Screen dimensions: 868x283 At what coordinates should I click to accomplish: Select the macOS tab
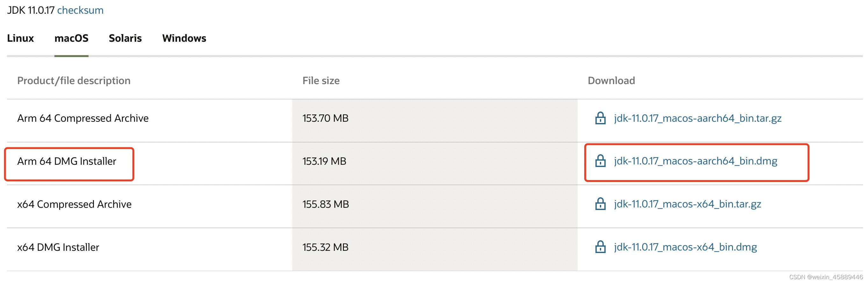point(71,38)
